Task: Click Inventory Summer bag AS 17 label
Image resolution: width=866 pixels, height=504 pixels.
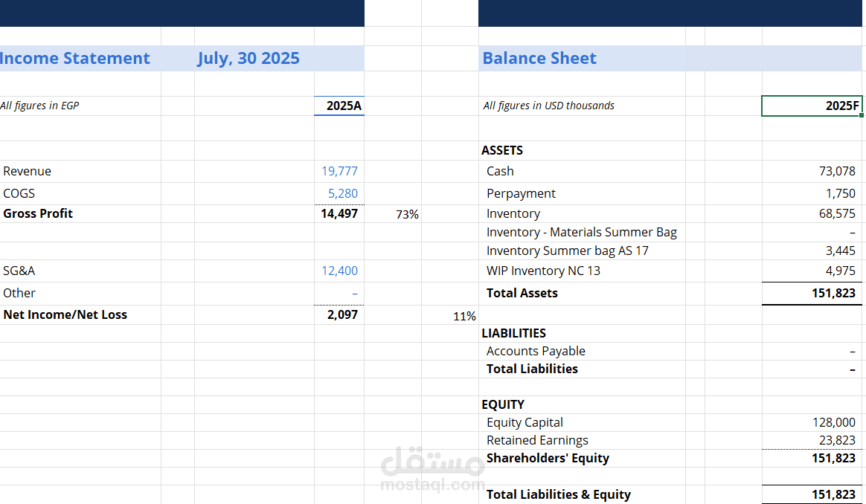Action: [x=567, y=251]
